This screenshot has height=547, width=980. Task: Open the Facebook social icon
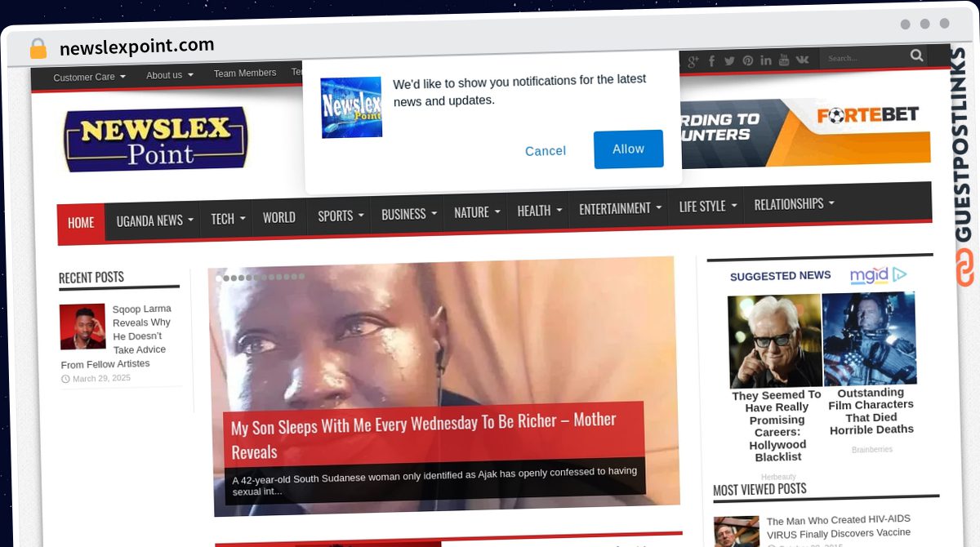click(x=711, y=61)
